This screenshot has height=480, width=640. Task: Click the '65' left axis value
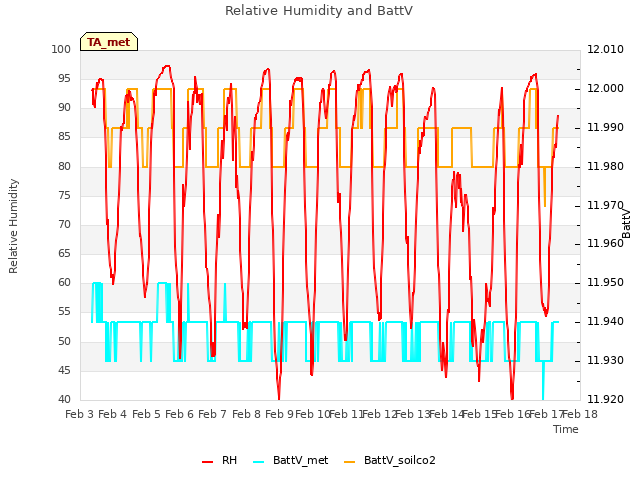point(64,253)
